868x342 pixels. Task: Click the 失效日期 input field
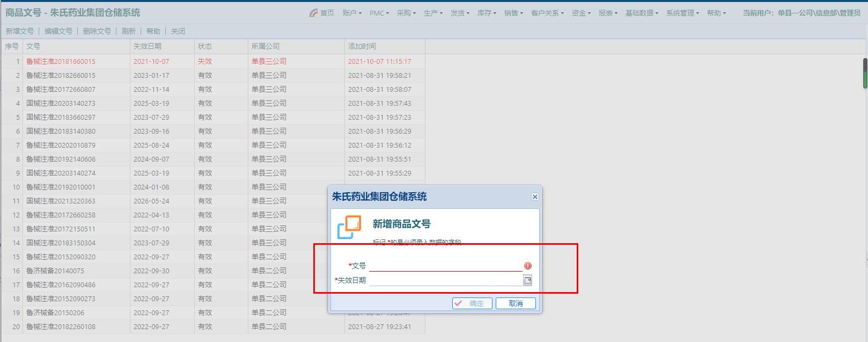pyautogui.click(x=445, y=280)
